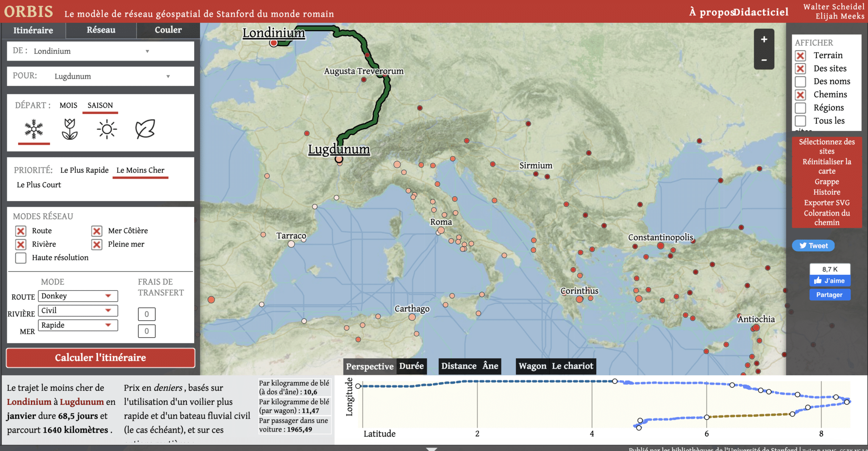Click Exporter SVG link
Screen dimensions: 868x451
point(826,203)
